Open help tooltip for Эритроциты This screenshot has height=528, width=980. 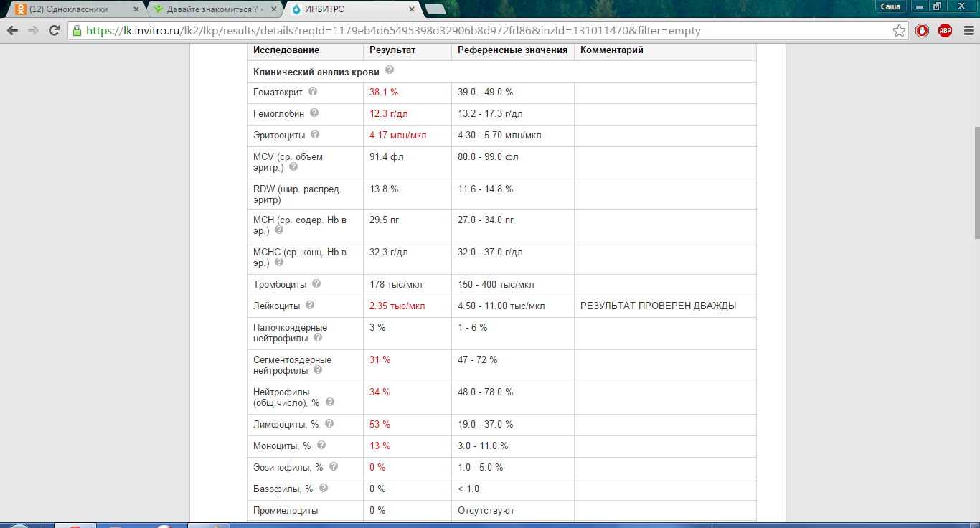(315, 135)
